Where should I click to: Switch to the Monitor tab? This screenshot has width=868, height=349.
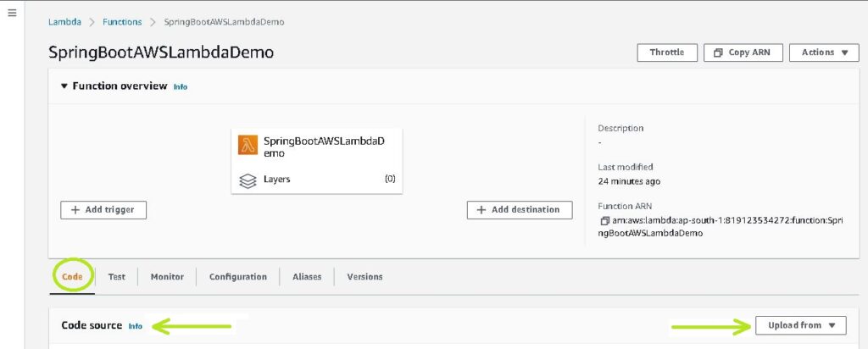pos(167,276)
